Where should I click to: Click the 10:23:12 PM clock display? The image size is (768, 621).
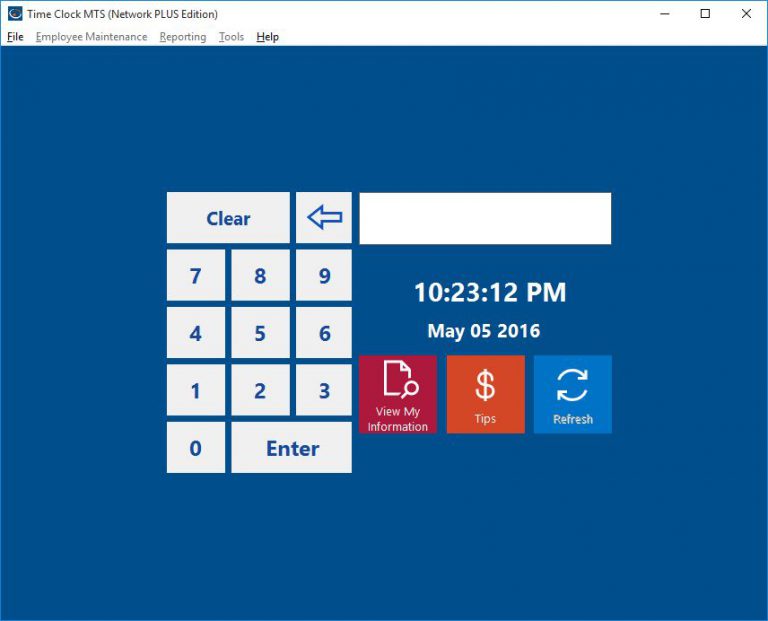pos(490,292)
